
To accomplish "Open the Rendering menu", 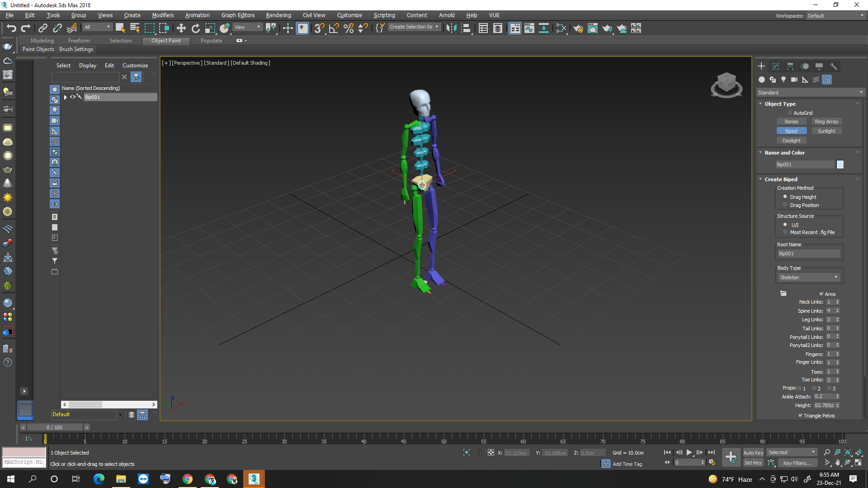I will pos(278,15).
